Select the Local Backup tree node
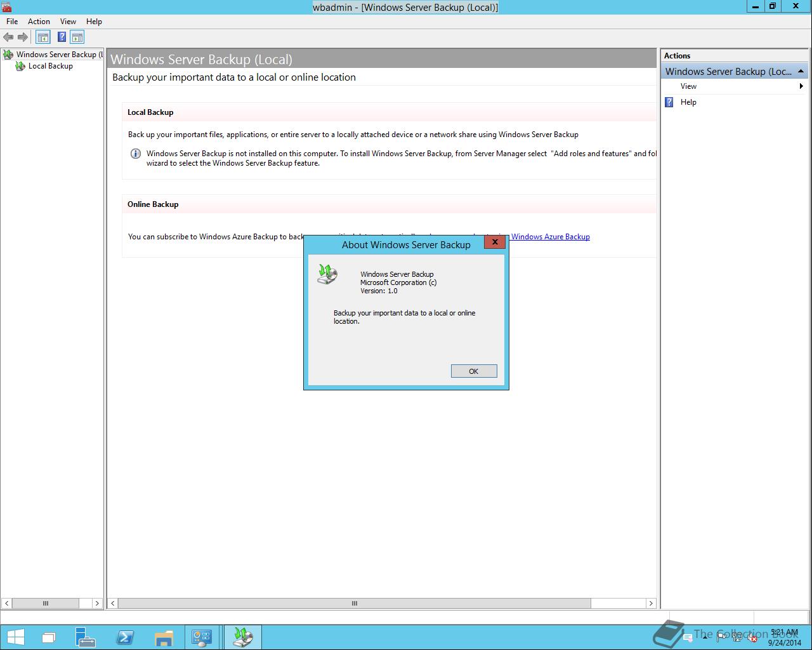812x650 pixels. 44,66
